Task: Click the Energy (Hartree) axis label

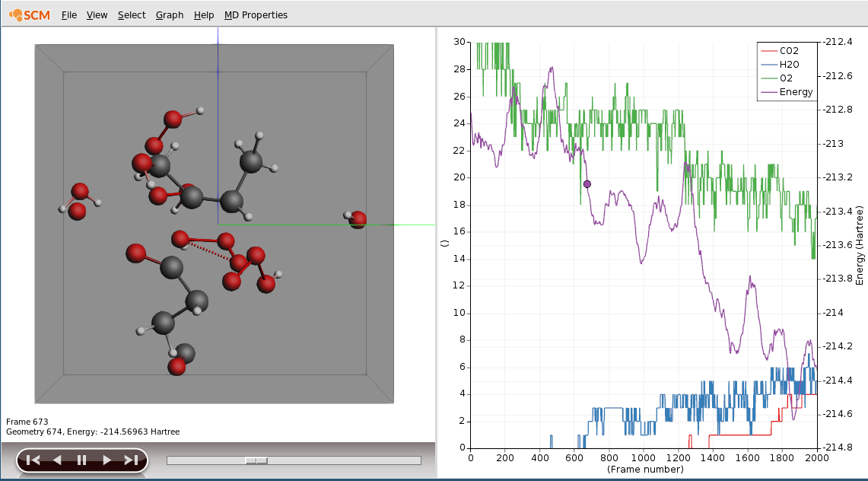Action: pos(860,245)
